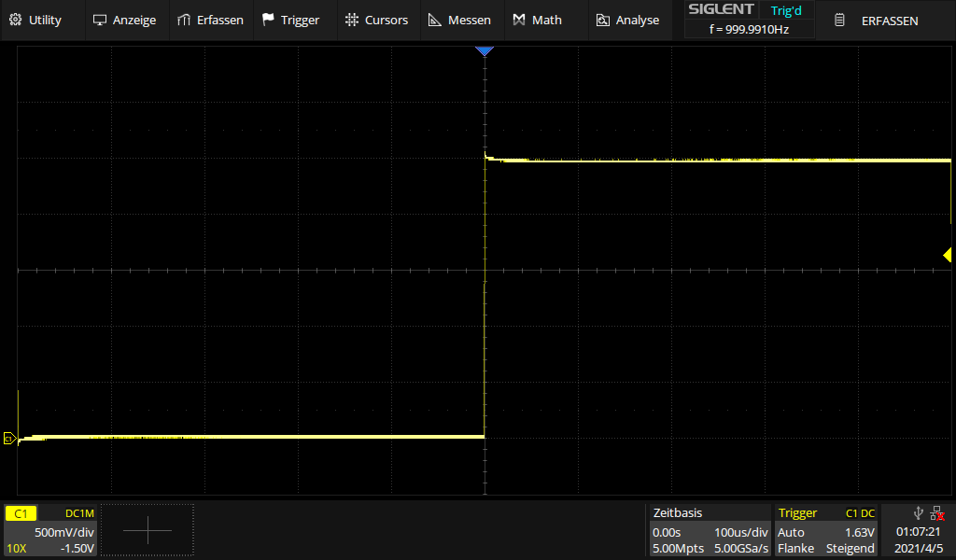Click the Messen ruler icon
The image size is (956, 560).
435,21
